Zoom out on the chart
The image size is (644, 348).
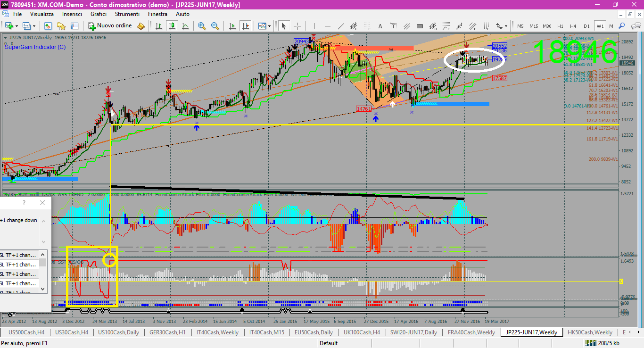[x=215, y=26]
